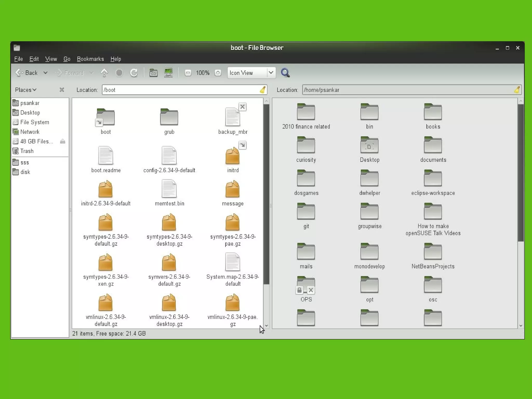The width and height of the screenshot is (532, 399).
Task: Clear the /boot location field icon
Action: click(263, 90)
